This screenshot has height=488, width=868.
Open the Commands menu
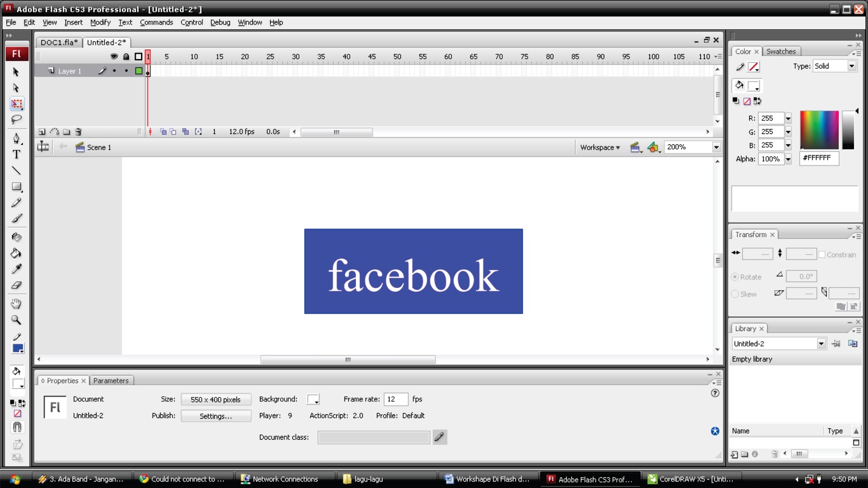click(156, 22)
